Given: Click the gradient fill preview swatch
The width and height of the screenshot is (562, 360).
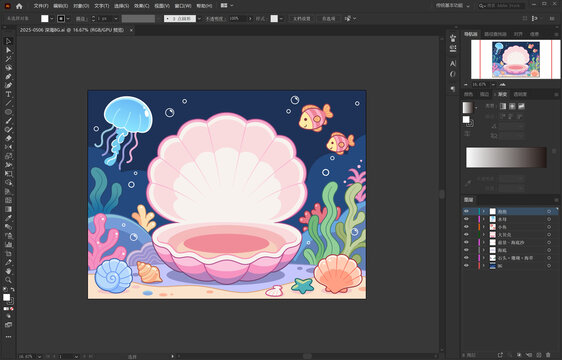Looking at the screenshot, I should click(467, 107).
